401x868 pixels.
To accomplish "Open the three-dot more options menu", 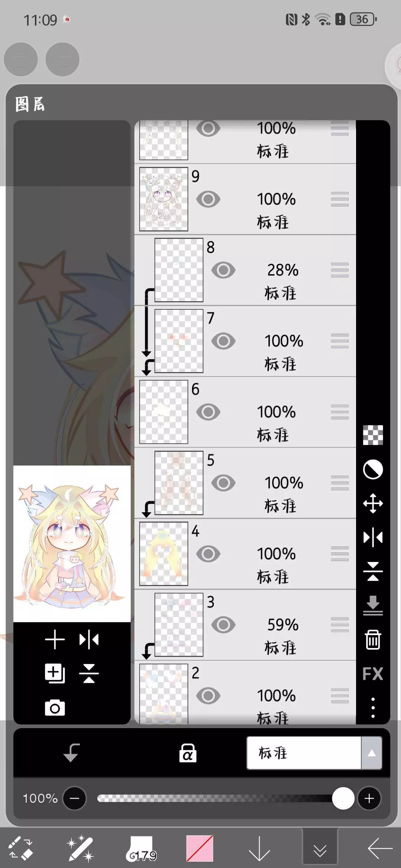I will (x=373, y=707).
